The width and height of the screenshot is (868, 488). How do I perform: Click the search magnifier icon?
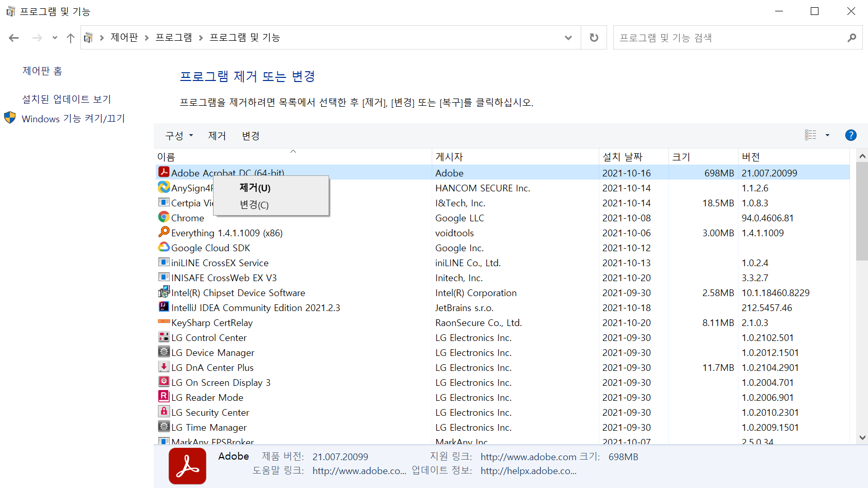click(851, 38)
